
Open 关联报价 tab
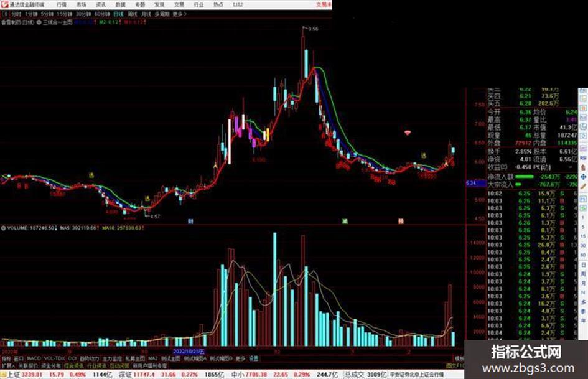pos(28,365)
